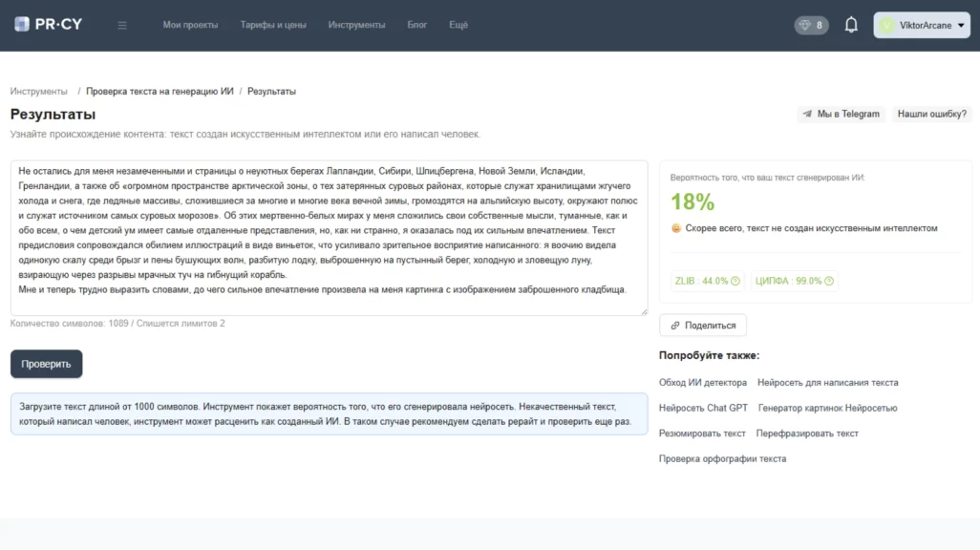This screenshot has height=550, width=980.
Task: Open the Обход ИИ детектора link
Action: 702,382
